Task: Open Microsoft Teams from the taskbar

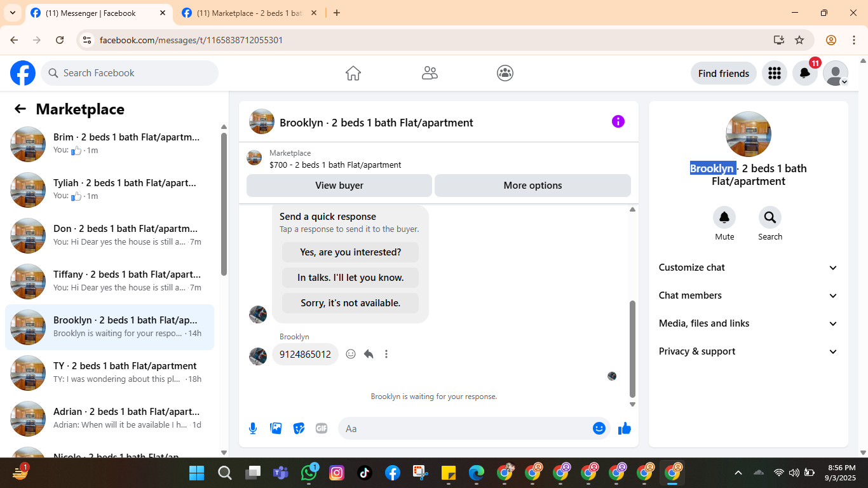Action: [280, 473]
